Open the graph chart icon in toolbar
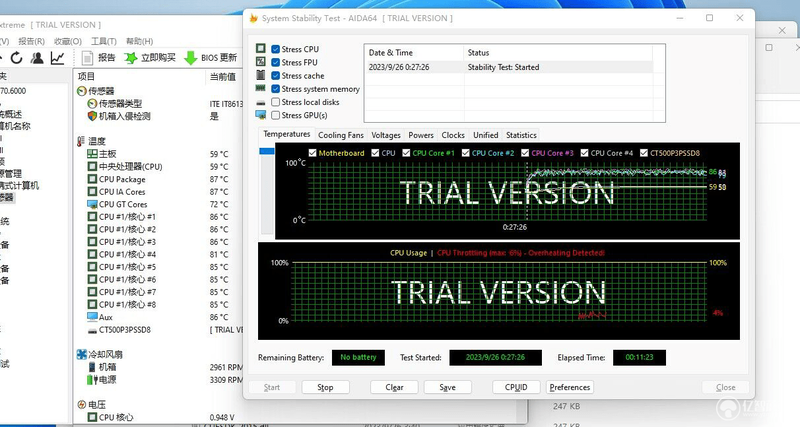This screenshot has width=800, height=427. coord(58,58)
